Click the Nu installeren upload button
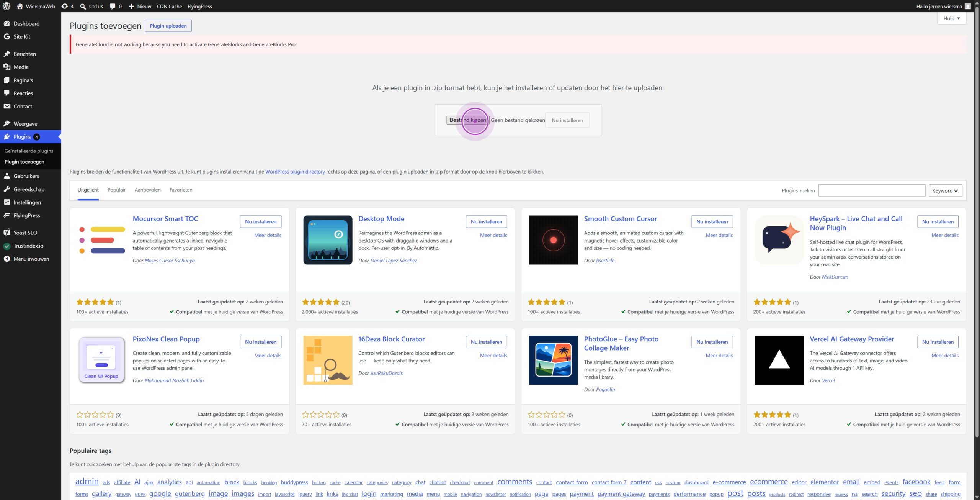Screen dimensions: 980x500 click(567, 120)
